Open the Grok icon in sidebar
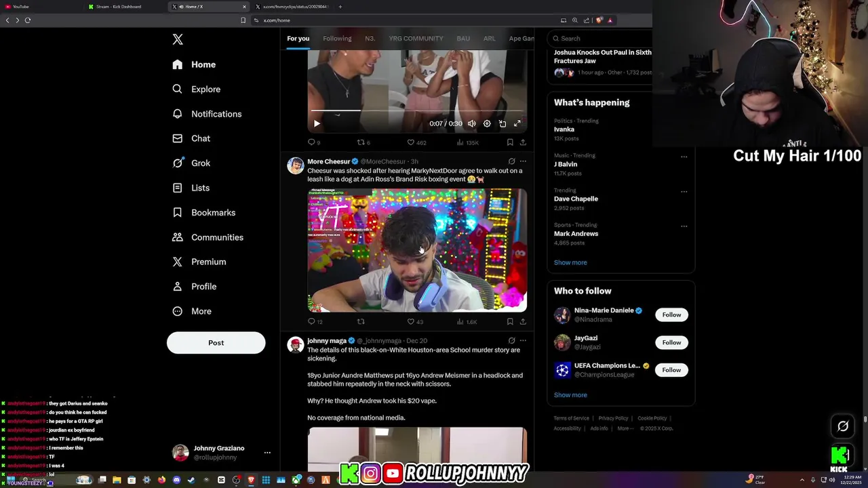This screenshot has height=488, width=868. pyautogui.click(x=178, y=163)
